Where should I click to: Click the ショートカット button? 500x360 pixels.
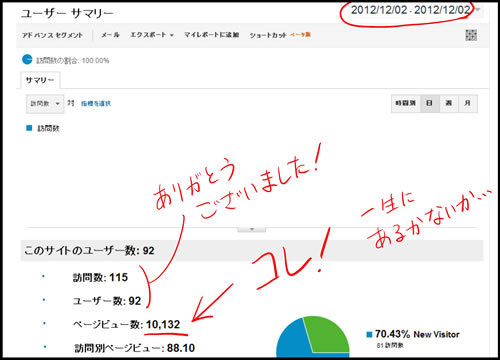click(x=268, y=35)
